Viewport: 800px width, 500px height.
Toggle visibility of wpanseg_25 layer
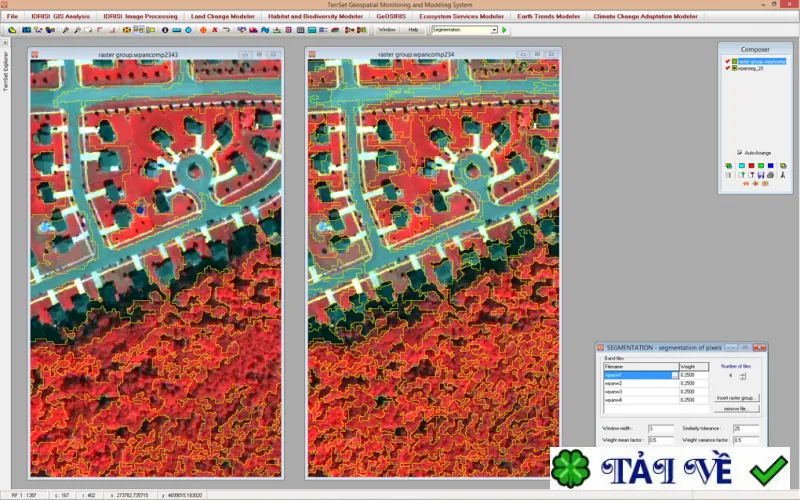pyautogui.click(x=728, y=68)
